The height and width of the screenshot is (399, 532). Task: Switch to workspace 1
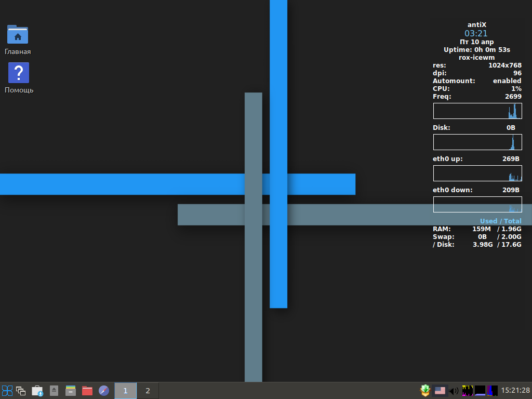(126, 391)
